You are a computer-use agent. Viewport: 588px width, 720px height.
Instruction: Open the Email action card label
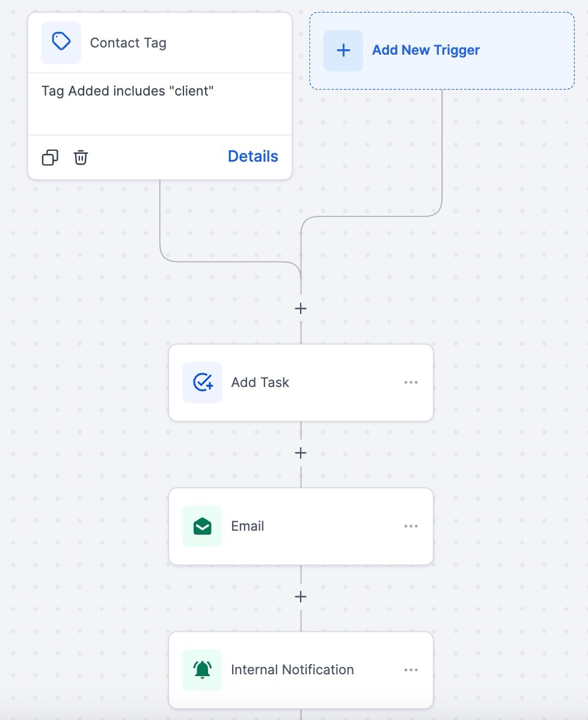click(247, 526)
